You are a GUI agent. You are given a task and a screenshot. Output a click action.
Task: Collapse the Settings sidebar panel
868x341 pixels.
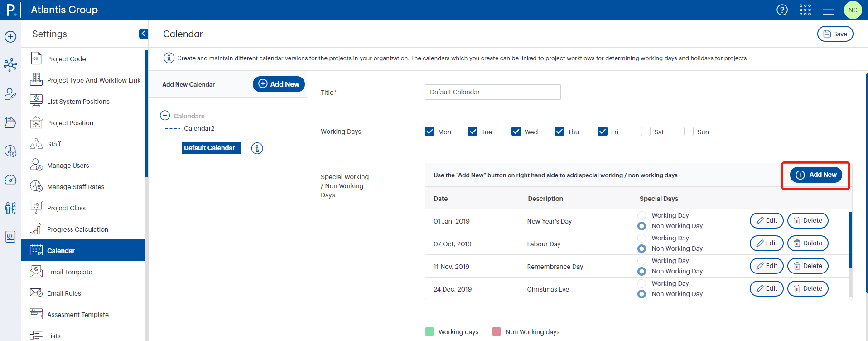click(x=143, y=34)
